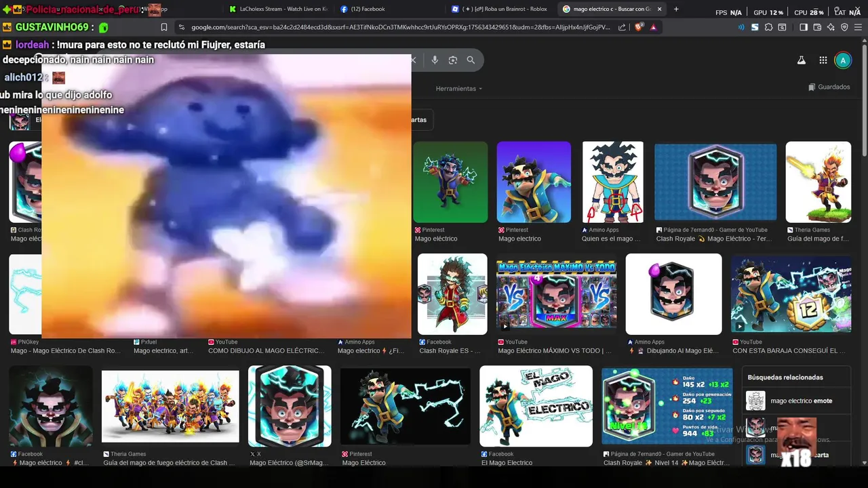This screenshot has width=868, height=488.
Task: Open the Brave Wallet icon
Action: pyautogui.click(x=817, y=27)
